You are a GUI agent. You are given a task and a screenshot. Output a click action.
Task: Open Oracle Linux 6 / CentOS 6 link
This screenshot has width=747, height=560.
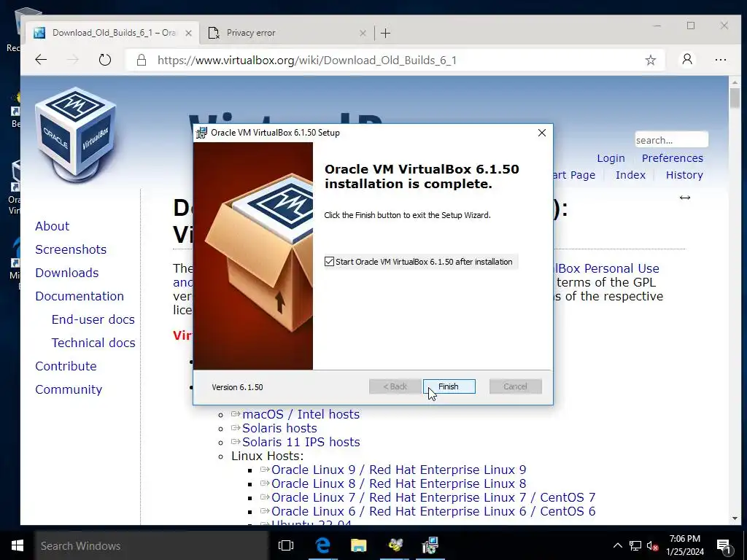point(433,511)
